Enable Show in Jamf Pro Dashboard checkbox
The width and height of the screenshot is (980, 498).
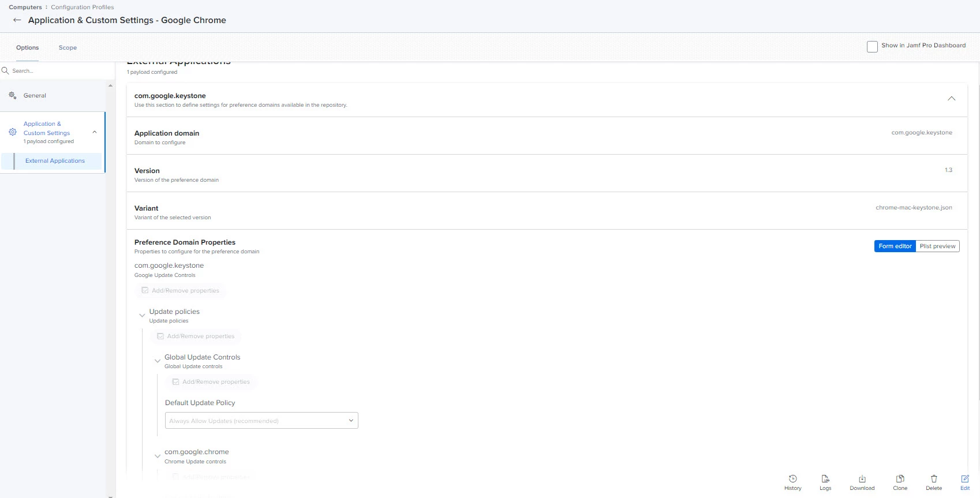872,46
